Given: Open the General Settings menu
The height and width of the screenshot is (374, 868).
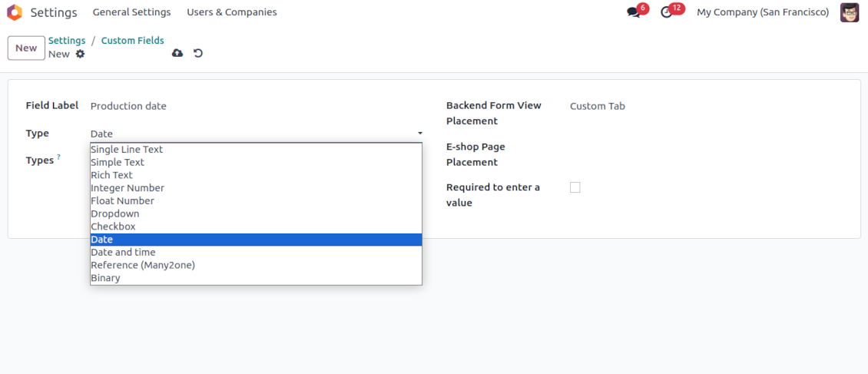Looking at the screenshot, I should [x=131, y=12].
